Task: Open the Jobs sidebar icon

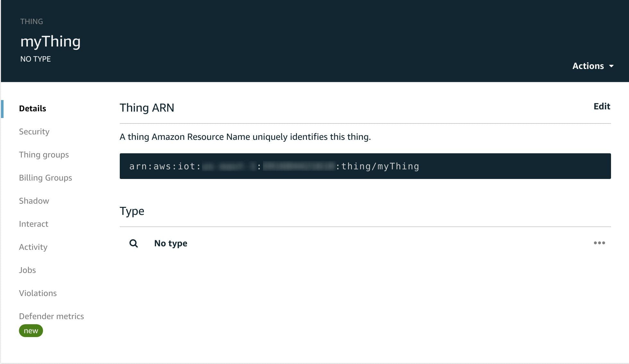Action: pyautogui.click(x=27, y=269)
